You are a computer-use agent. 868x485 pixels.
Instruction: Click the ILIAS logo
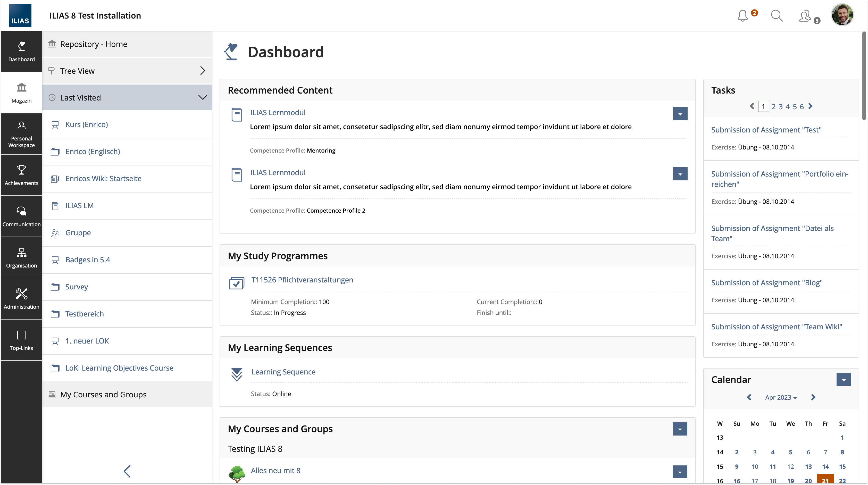20,15
